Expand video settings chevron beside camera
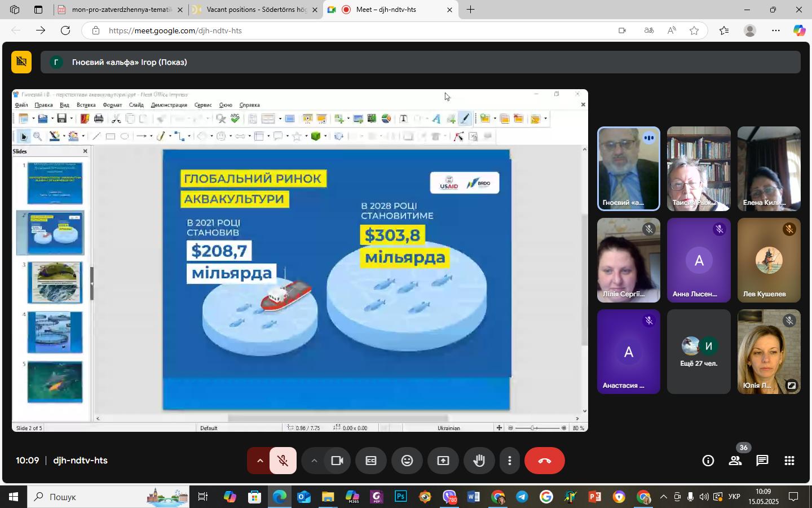 [314, 461]
